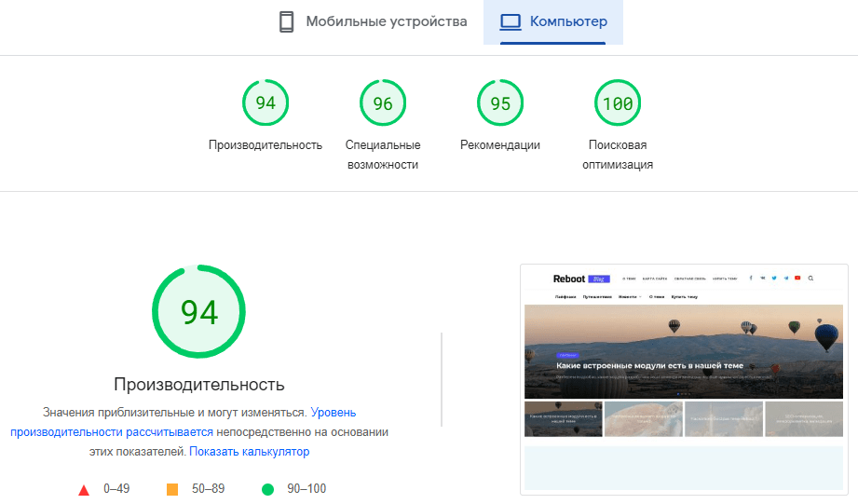Switch to the Мобильные устройства tab
Screen dimensions: 858x504
(373, 21)
